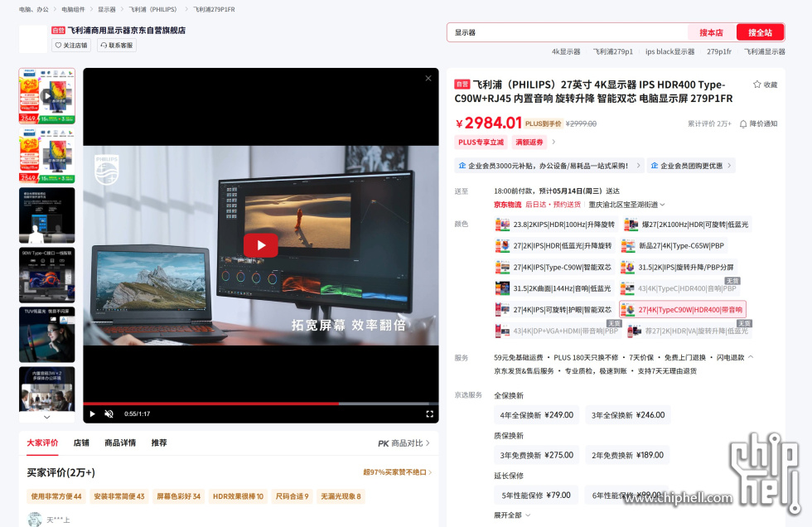
Task: Click the heart icon to follow the store (关注店铺)
Action: pyautogui.click(x=59, y=46)
